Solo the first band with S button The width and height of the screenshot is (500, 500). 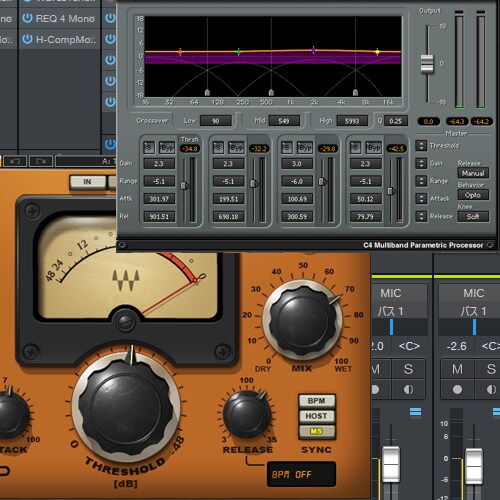point(149,147)
